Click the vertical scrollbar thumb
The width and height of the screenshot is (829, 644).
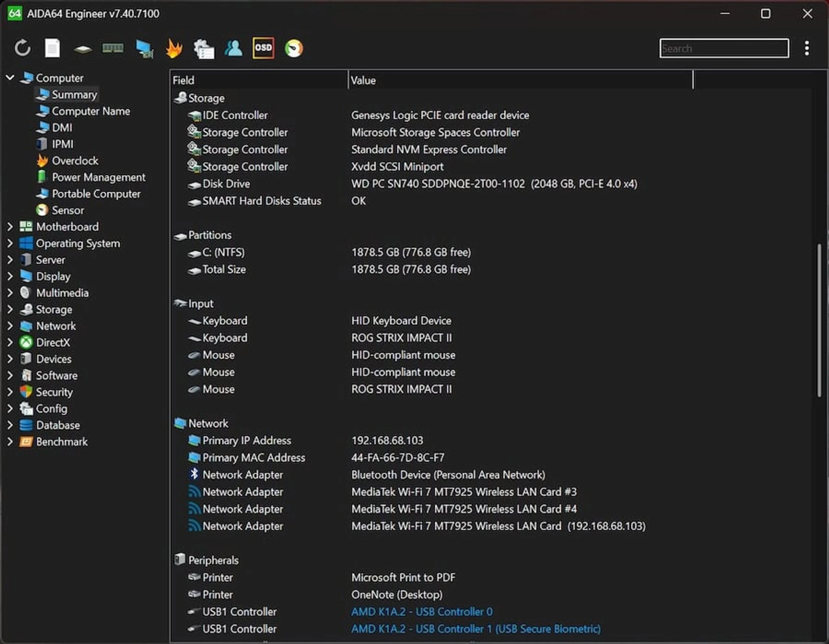[819, 320]
